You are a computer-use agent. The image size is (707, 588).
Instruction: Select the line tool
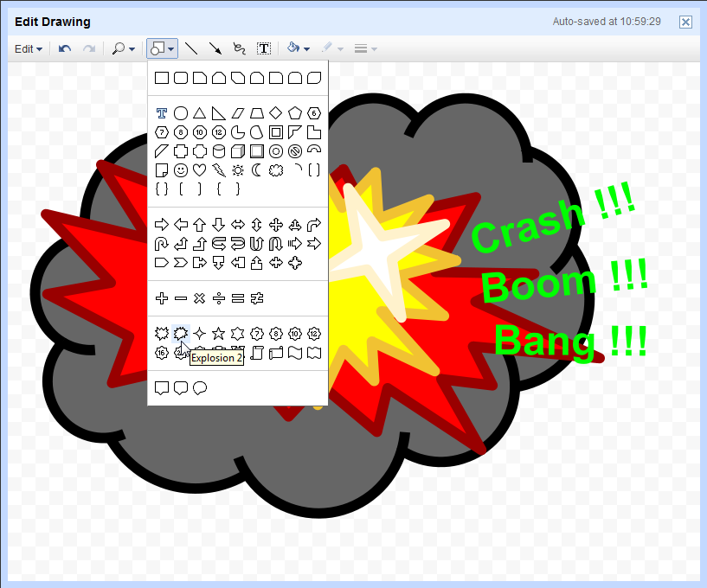[x=191, y=48]
